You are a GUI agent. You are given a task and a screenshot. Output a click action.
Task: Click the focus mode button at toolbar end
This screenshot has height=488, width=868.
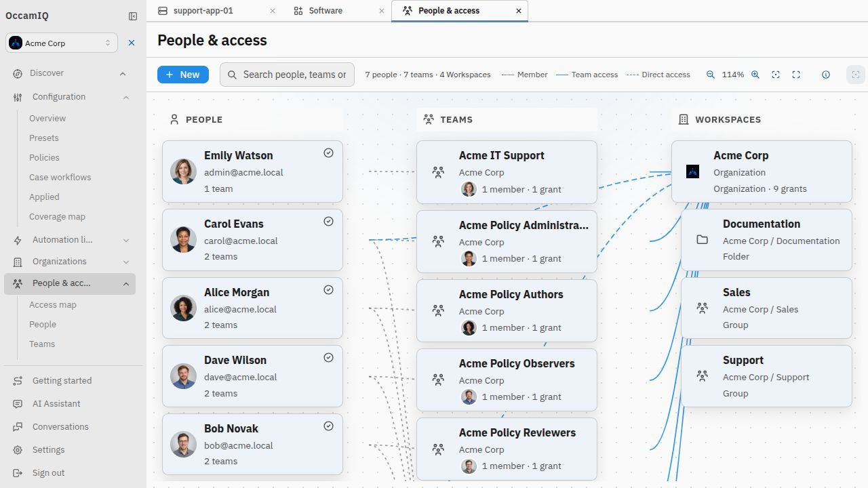pos(856,75)
